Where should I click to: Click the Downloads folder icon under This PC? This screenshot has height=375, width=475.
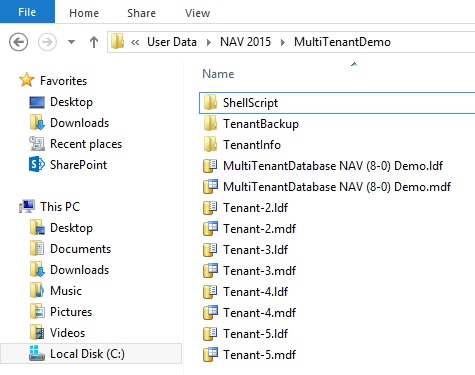(x=37, y=270)
